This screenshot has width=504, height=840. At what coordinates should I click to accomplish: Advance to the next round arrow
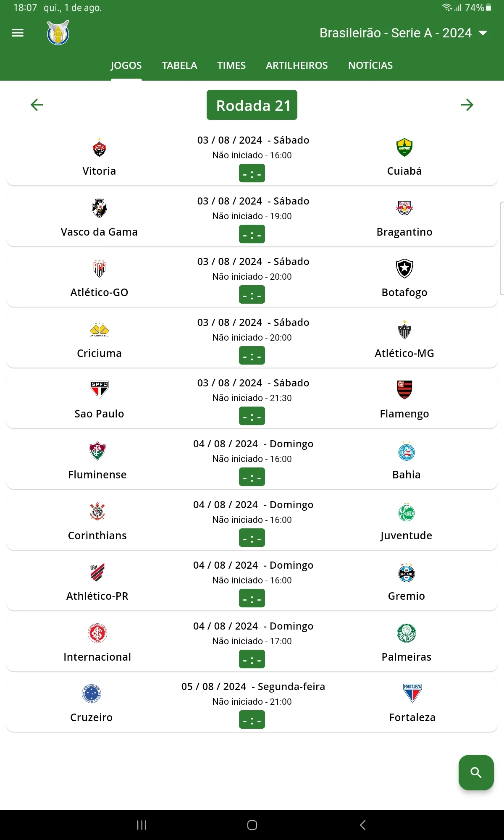pyautogui.click(x=467, y=105)
